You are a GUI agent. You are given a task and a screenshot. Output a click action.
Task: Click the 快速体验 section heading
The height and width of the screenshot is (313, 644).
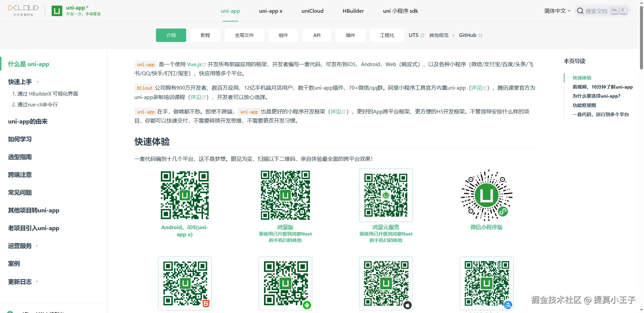pos(152,142)
